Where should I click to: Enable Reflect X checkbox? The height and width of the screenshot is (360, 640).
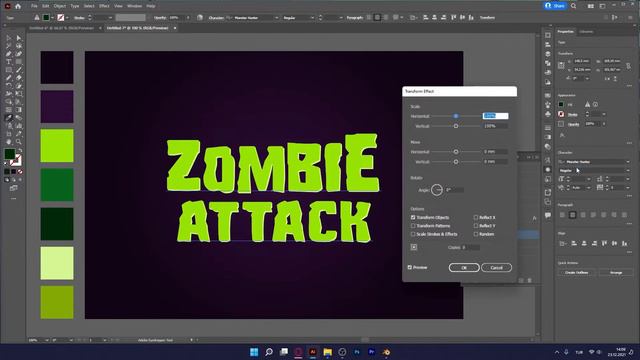pyautogui.click(x=476, y=218)
